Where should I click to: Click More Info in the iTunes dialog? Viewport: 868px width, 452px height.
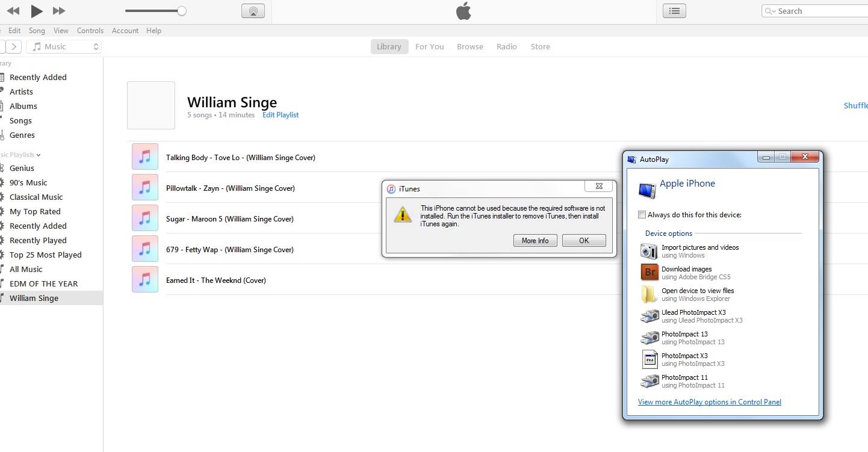pos(535,240)
